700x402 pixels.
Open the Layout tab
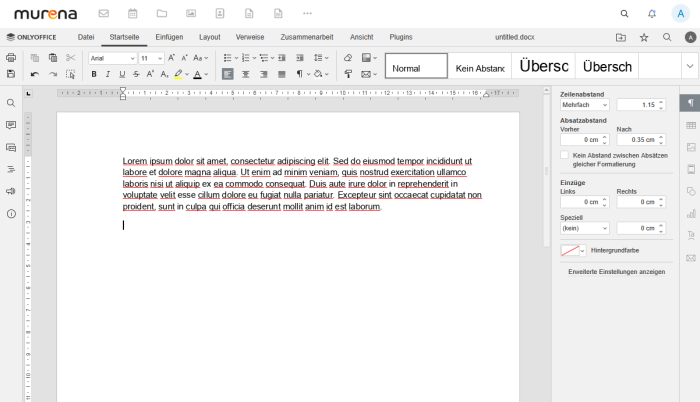[x=209, y=37]
